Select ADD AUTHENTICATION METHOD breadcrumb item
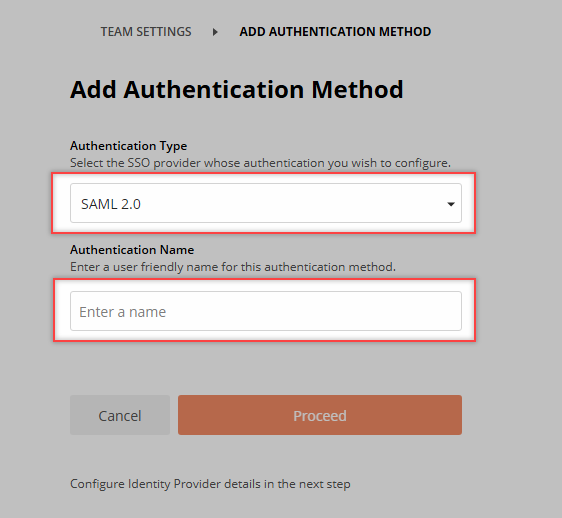The height and width of the screenshot is (518, 562). click(335, 32)
